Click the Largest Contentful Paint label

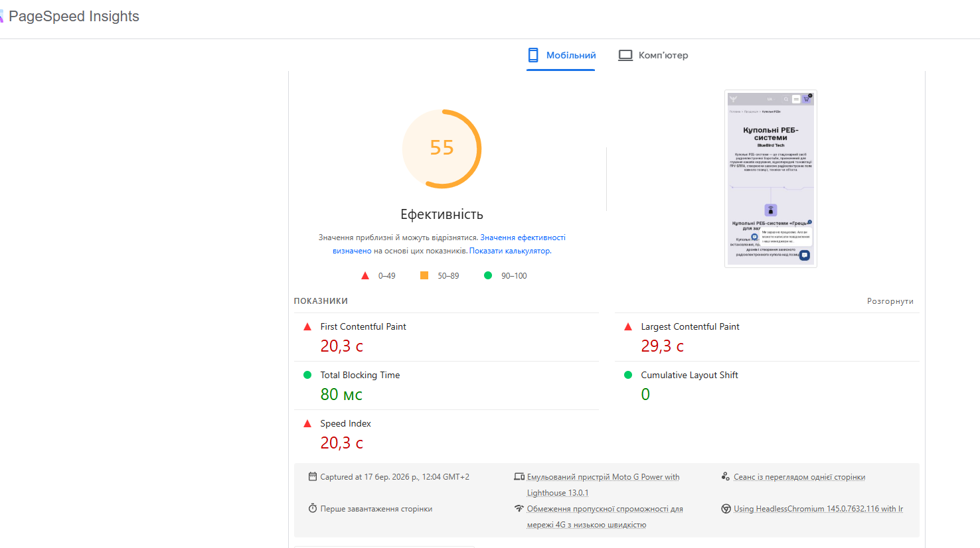(690, 326)
